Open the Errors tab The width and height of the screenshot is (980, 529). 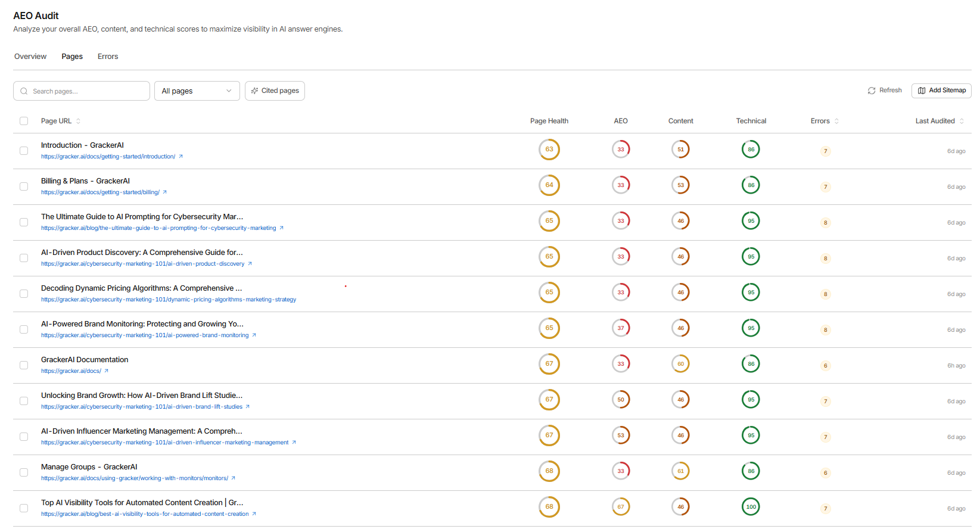(108, 57)
